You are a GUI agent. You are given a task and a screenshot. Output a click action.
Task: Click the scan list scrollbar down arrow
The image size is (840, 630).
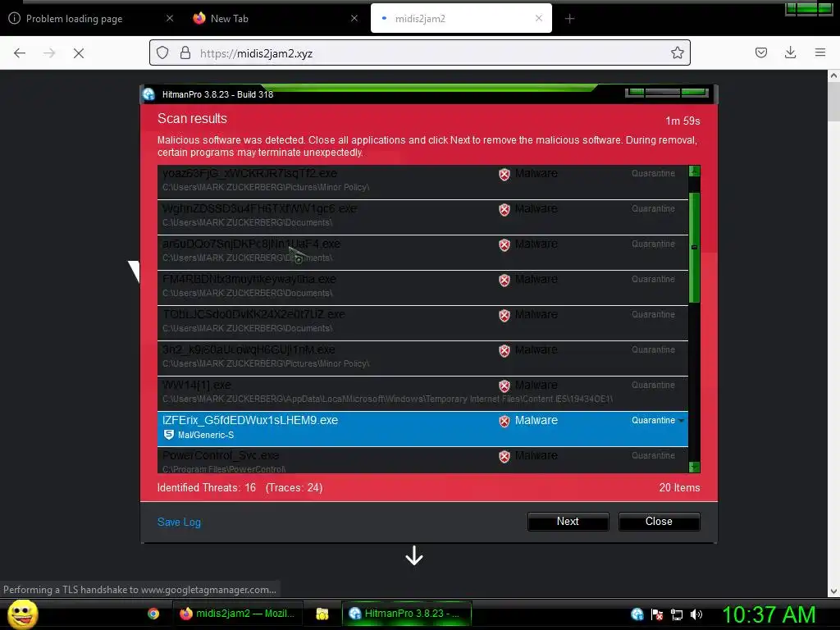(x=694, y=467)
